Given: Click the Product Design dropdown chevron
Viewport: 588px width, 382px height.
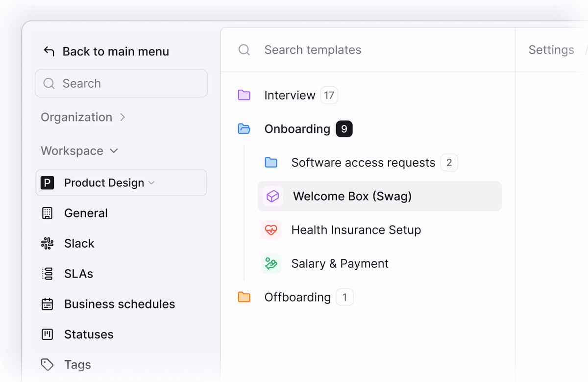Looking at the screenshot, I should click(151, 183).
